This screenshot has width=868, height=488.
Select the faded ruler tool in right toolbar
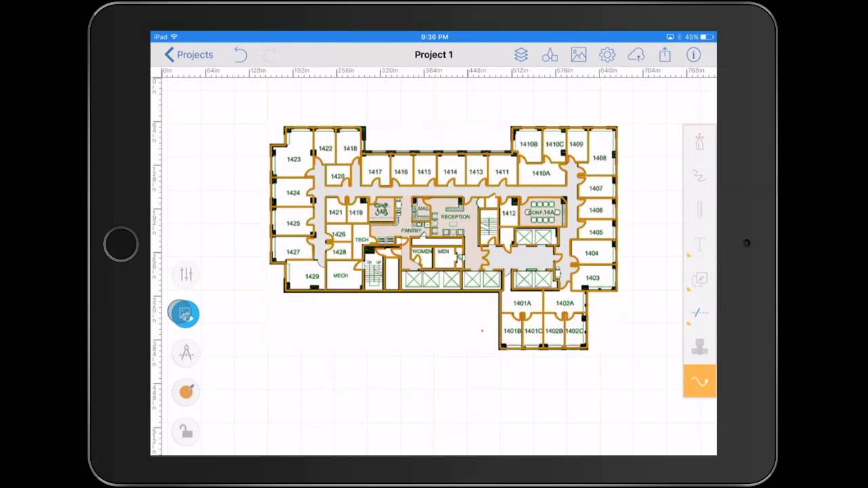pos(700,210)
